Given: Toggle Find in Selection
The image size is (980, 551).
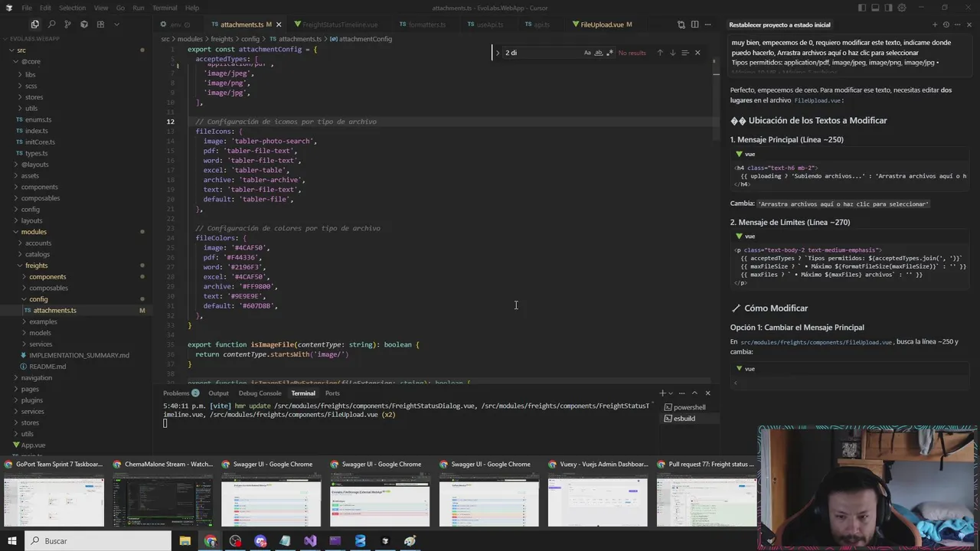Looking at the screenshot, I should (684, 53).
